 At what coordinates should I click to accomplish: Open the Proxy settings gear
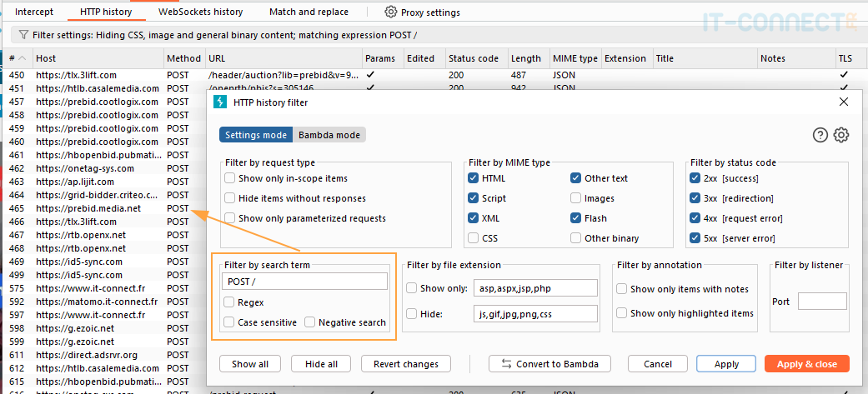390,12
